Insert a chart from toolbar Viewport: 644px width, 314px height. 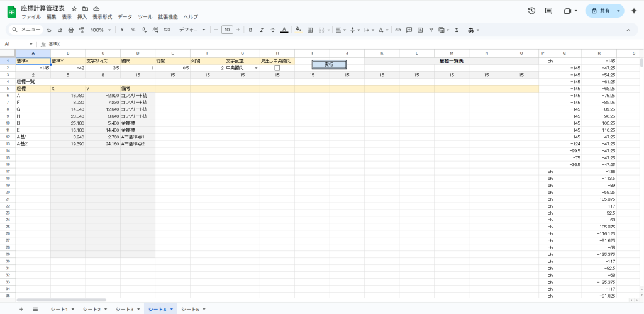[x=420, y=30]
